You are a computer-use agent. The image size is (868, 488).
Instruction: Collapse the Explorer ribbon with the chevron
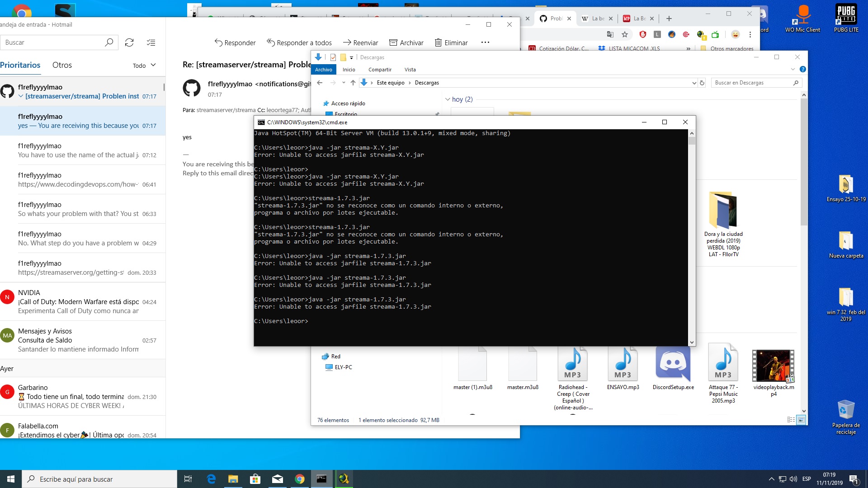pyautogui.click(x=793, y=69)
